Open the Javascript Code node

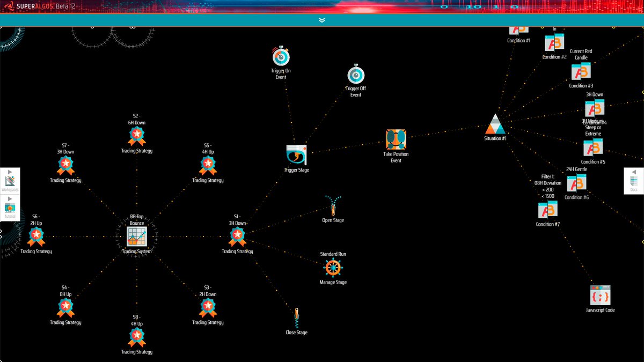click(x=600, y=295)
